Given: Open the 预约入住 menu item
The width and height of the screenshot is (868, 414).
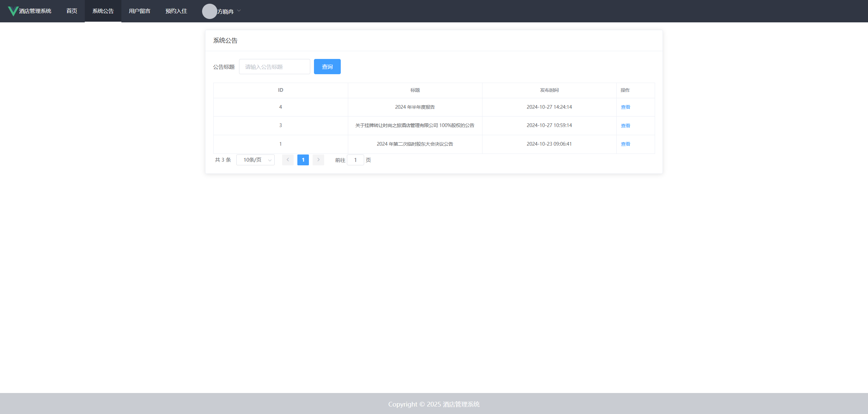Looking at the screenshot, I should (x=176, y=11).
